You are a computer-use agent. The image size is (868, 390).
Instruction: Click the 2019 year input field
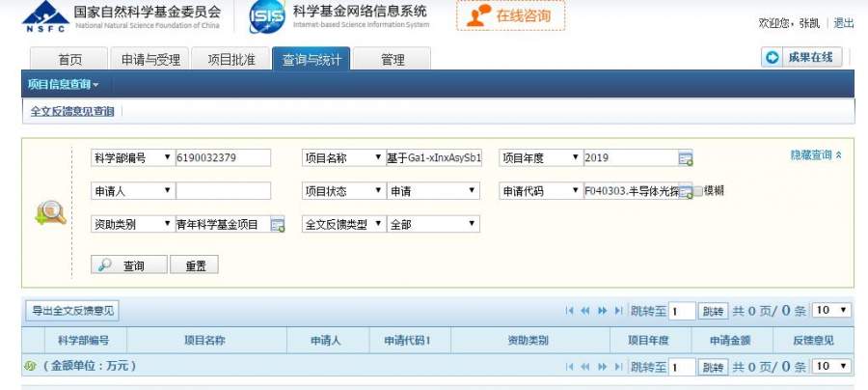tap(631, 158)
